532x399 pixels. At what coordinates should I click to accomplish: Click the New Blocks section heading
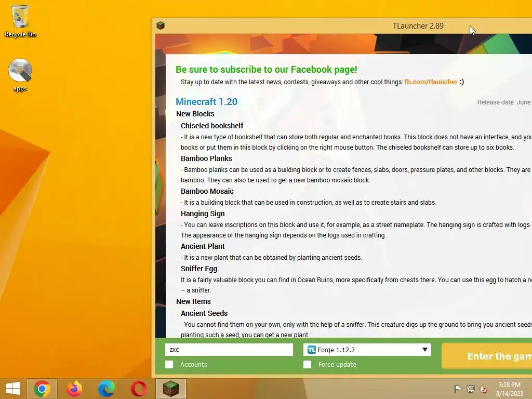click(x=195, y=114)
